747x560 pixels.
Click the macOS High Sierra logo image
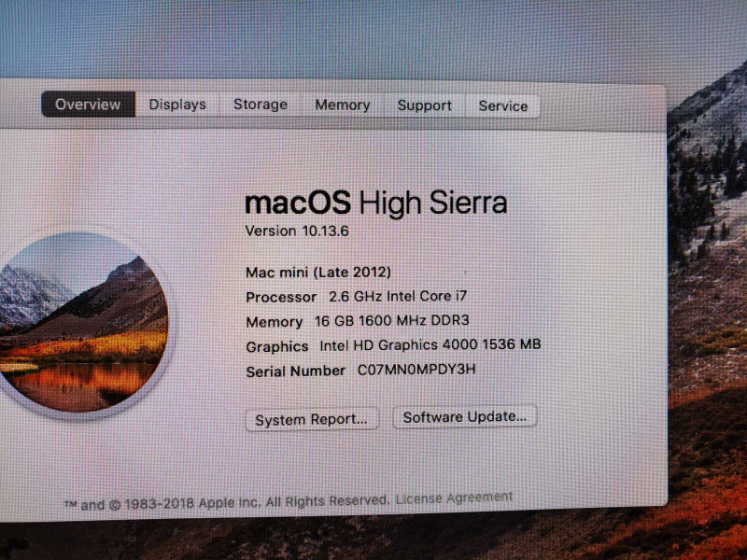click(x=81, y=323)
